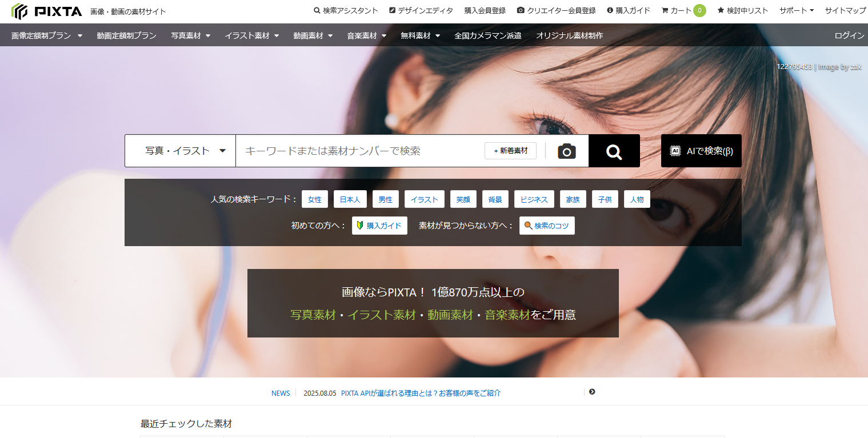This screenshot has height=438, width=868.
Task: Open the 写真素材 navigation menu
Action: [x=190, y=35]
